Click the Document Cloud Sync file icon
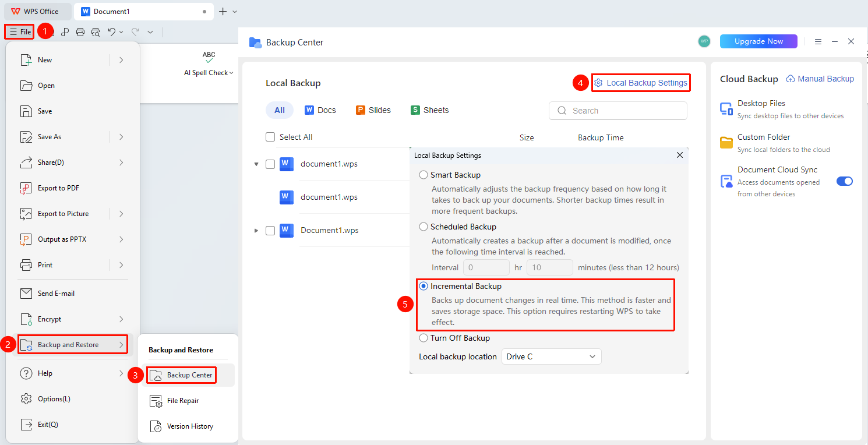Image resolution: width=868 pixels, height=445 pixels. click(x=726, y=181)
